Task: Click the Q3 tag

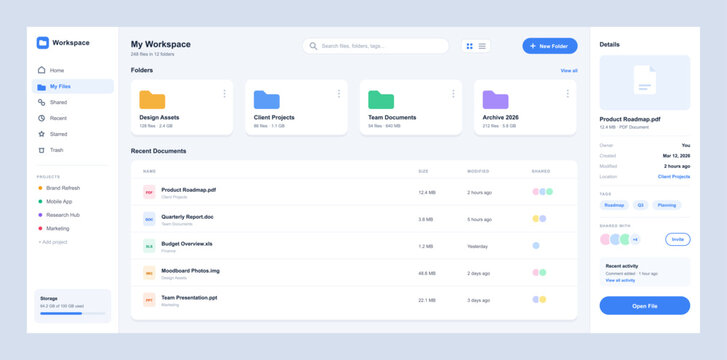Action: pyautogui.click(x=641, y=205)
